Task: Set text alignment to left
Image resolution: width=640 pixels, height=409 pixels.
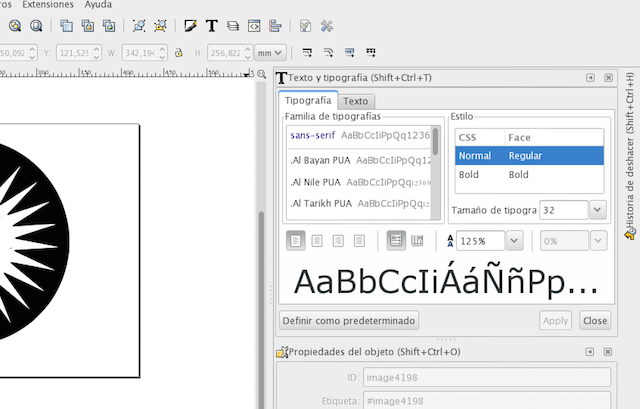Action: [296, 241]
